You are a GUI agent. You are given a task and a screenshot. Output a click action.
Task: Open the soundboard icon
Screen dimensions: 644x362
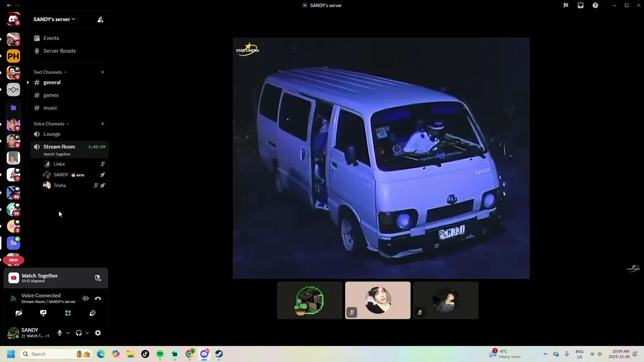[93, 313]
